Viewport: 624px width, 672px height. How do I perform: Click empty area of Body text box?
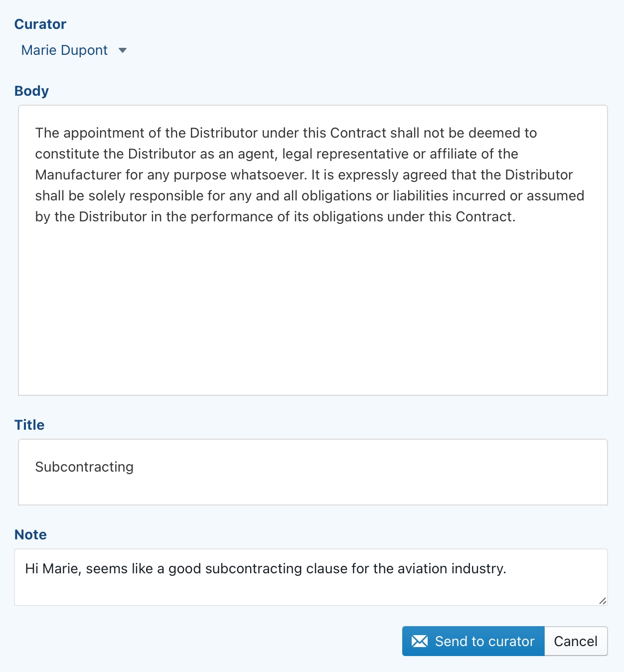313,309
